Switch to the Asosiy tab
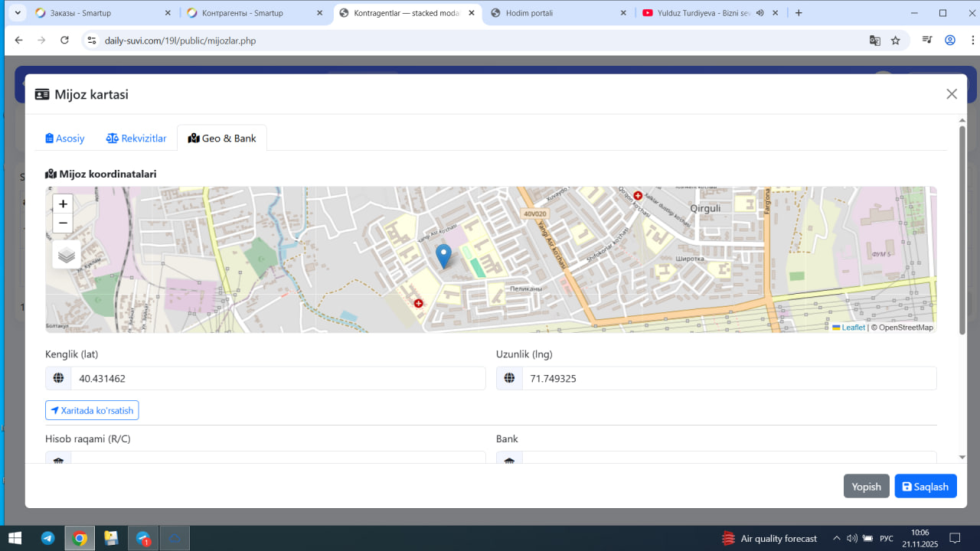 pos(65,139)
